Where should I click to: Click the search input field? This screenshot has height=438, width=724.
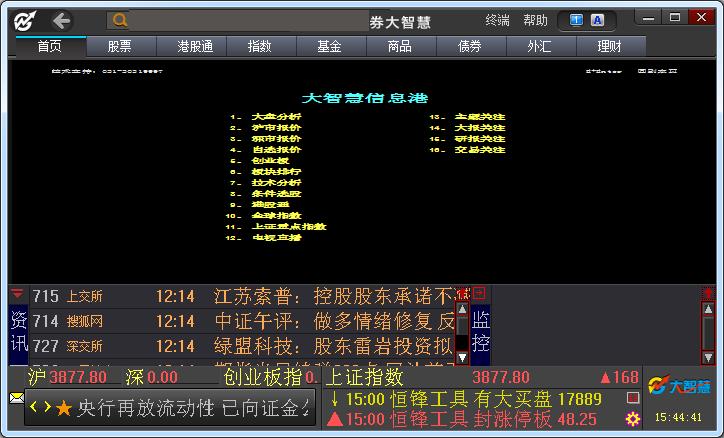[x=250, y=20]
